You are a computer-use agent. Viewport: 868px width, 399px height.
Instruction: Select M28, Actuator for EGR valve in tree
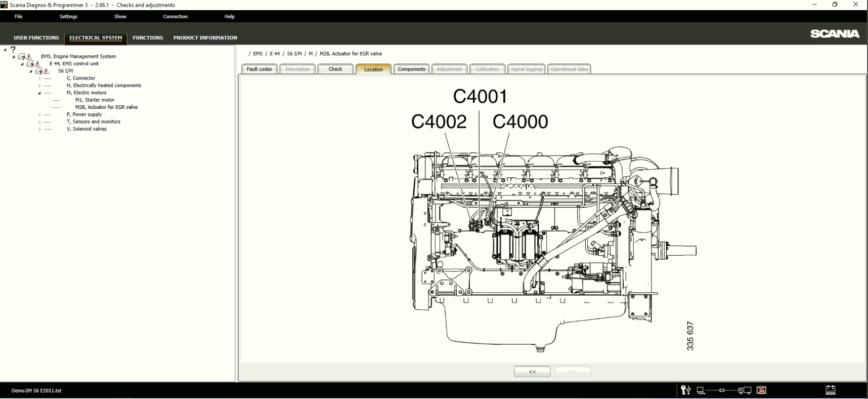[106, 107]
